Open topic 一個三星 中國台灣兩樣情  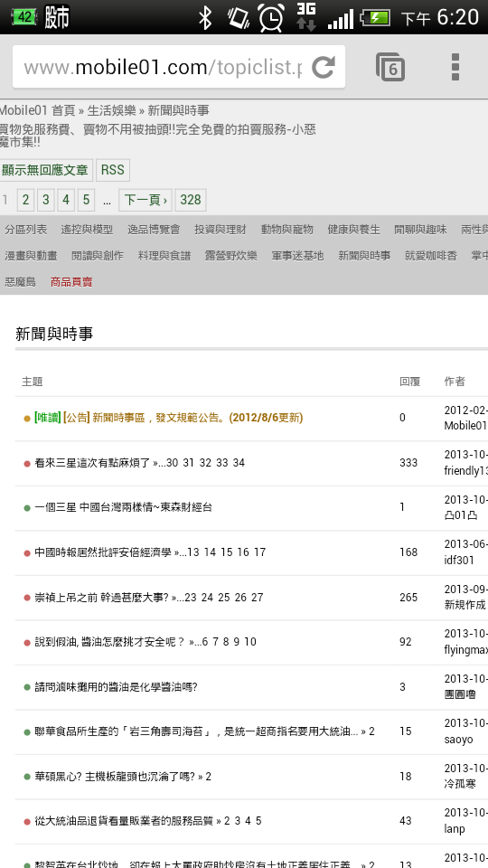[x=124, y=507]
